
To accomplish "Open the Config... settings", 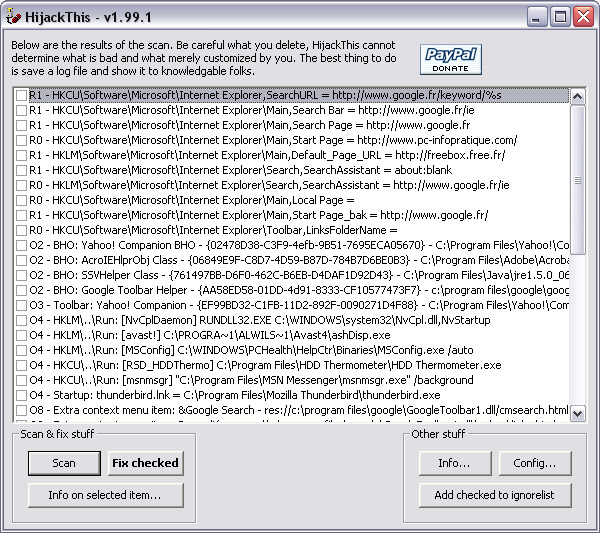I will (535, 463).
